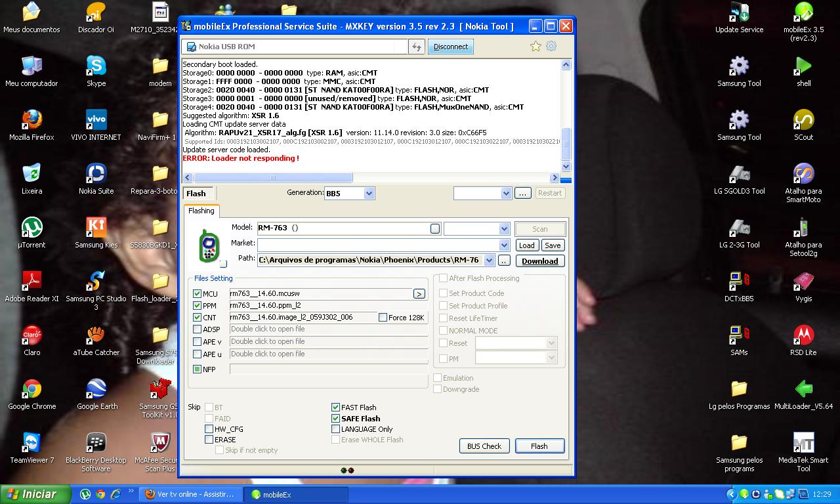Enable skip ERASE checkbox
This screenshot has width=840, height=504.
tap(209, 440)
